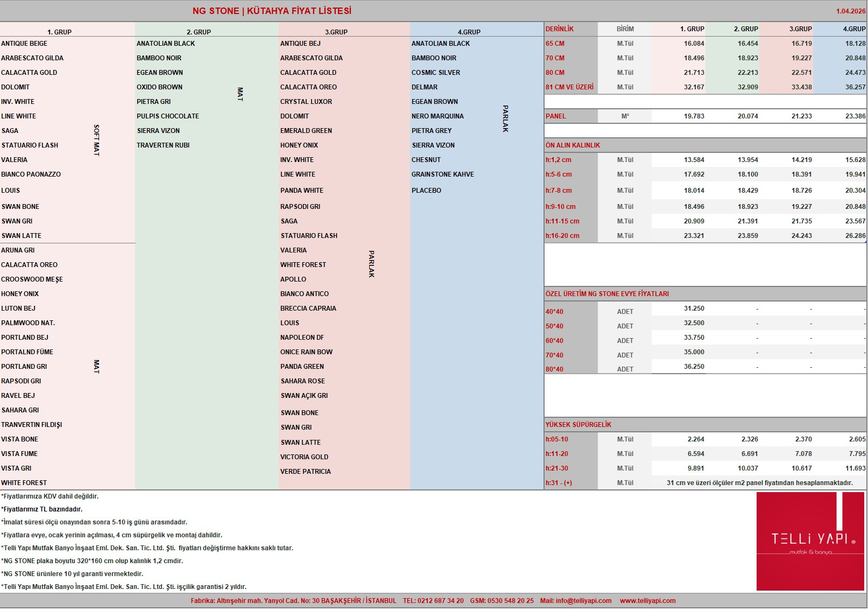Open the www.telliyapi.com website link

point(647,601)
